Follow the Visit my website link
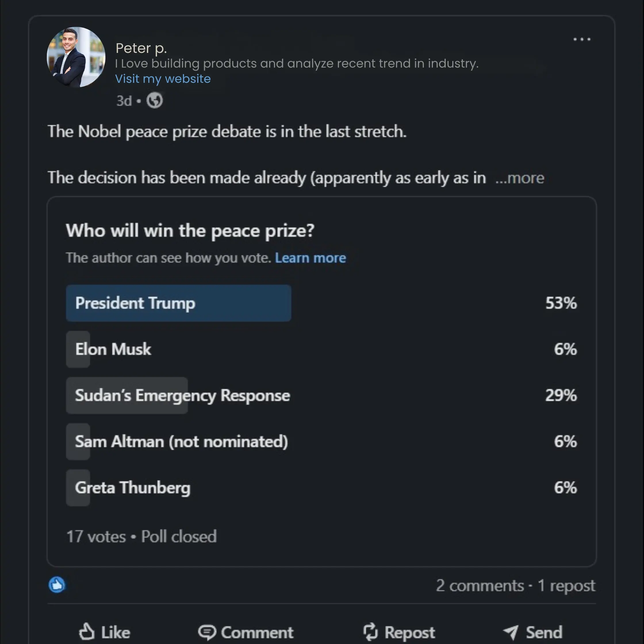This screenshot has height=644, width=644. pyautogui.click(x=163, y=79)
